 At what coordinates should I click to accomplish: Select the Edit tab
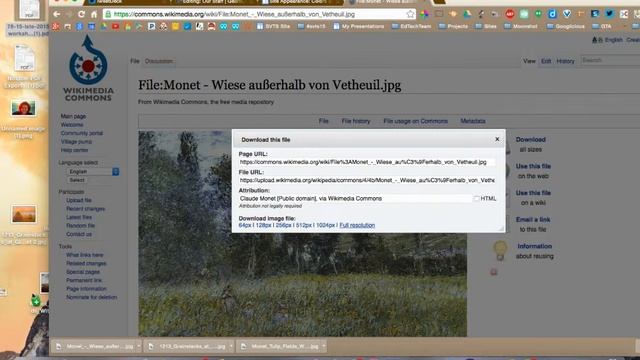pyautogui.click(x=546, y=61)
